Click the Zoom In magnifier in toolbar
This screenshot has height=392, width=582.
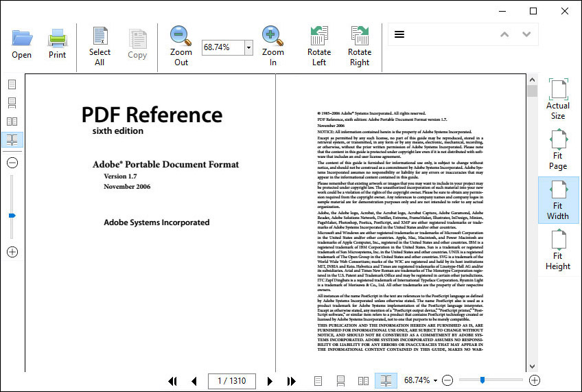click(273, 47)
